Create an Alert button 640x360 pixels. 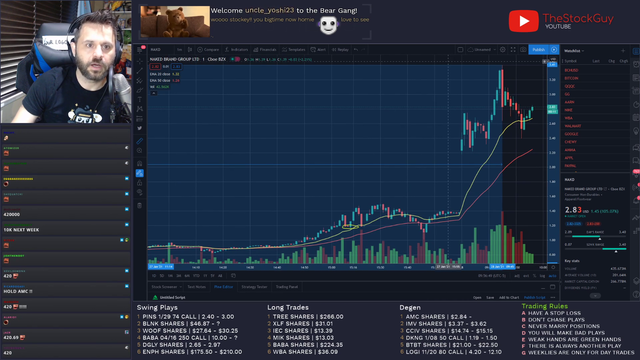pyautogui.click(x=318, y=49)
